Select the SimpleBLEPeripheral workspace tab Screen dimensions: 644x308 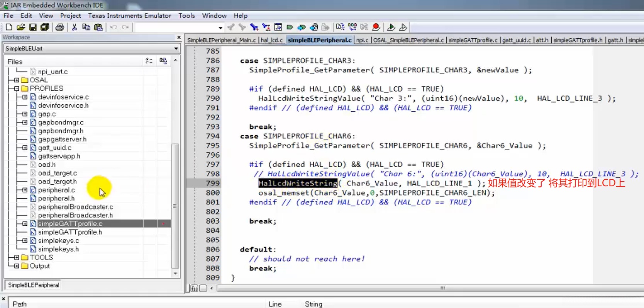pos(34,285)
